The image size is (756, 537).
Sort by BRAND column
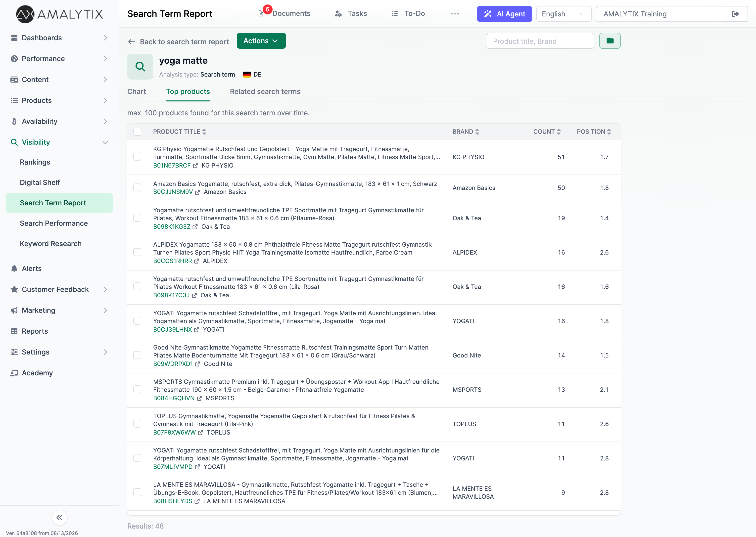466,132
